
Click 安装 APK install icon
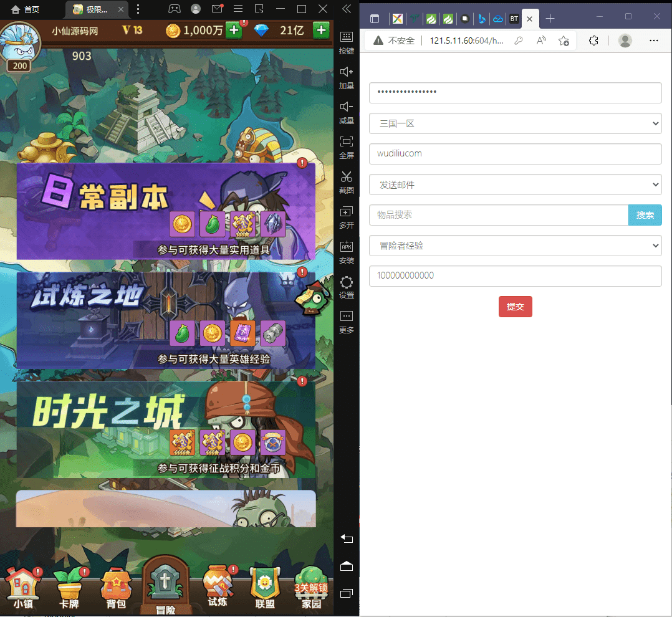coord(347,252)
